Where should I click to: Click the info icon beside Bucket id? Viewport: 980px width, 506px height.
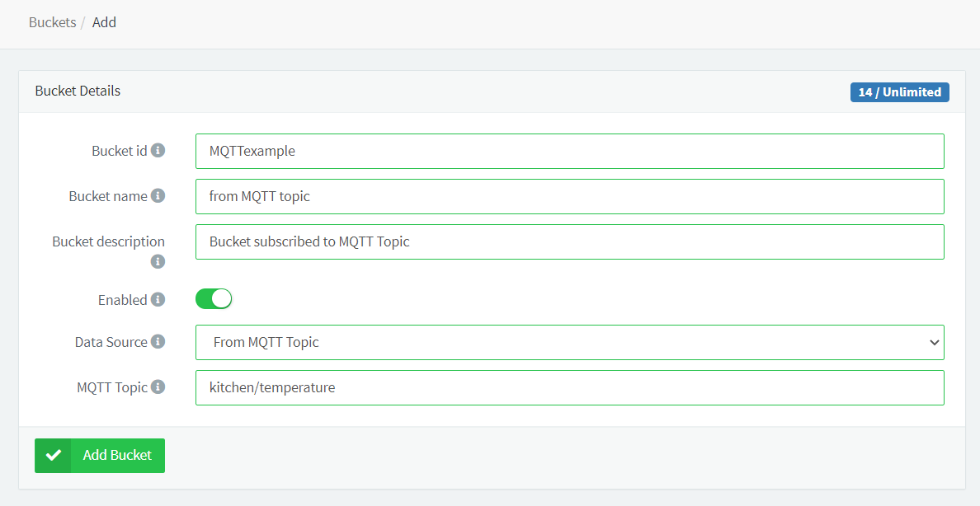click(x=158, y=151)
